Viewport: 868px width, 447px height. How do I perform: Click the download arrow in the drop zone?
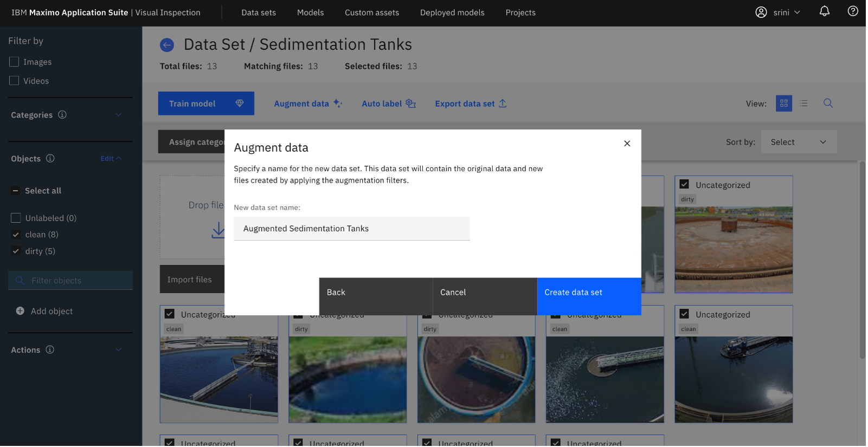218,230
